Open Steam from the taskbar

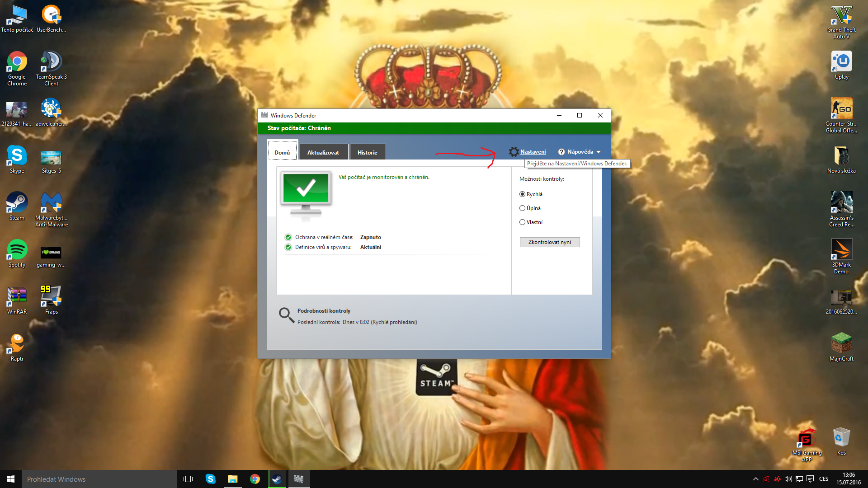pyautogui.click(x=277, y=479)
